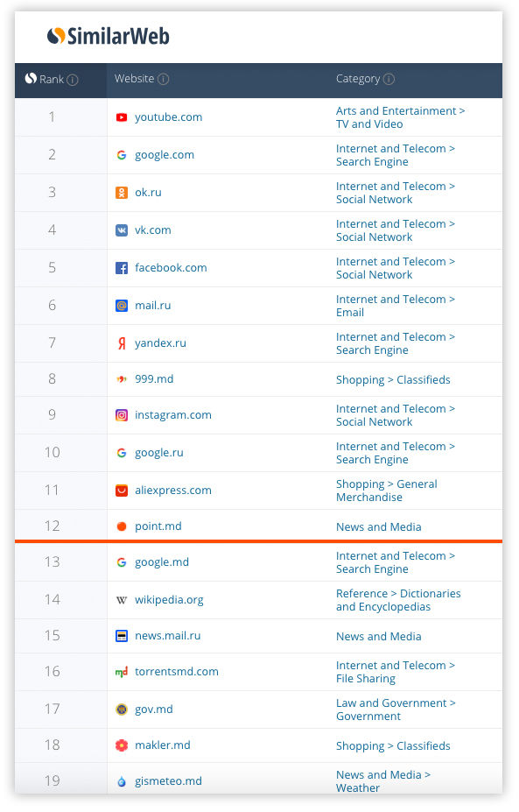The image size is (519, 812).
Task: Open the 999.md link
Action: [154, 379]
